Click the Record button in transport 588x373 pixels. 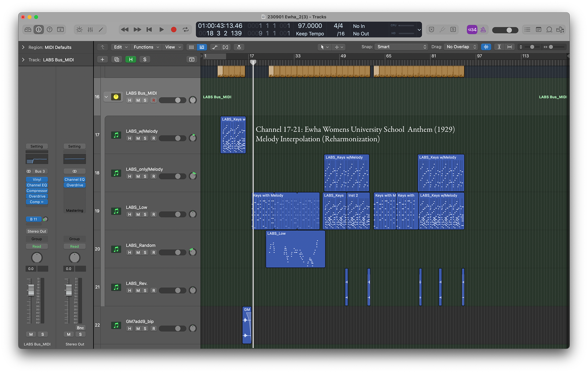tap(174, 29)
